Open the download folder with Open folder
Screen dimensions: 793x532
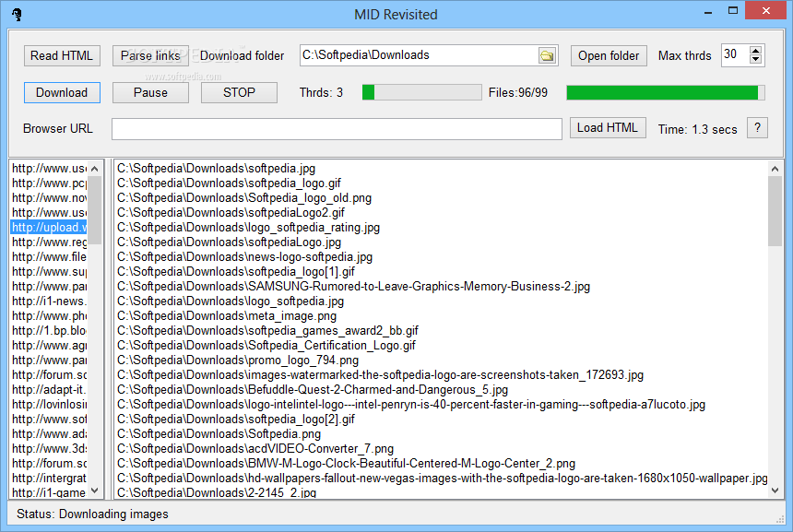pyautogui.click(x=609, y=55)
